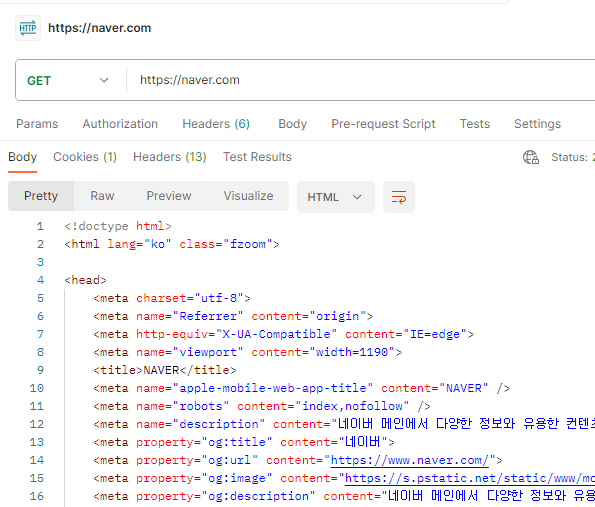Open the https://www.naver.com/ link in og:url
595x507 pixels.
click(x=409, y=460)
